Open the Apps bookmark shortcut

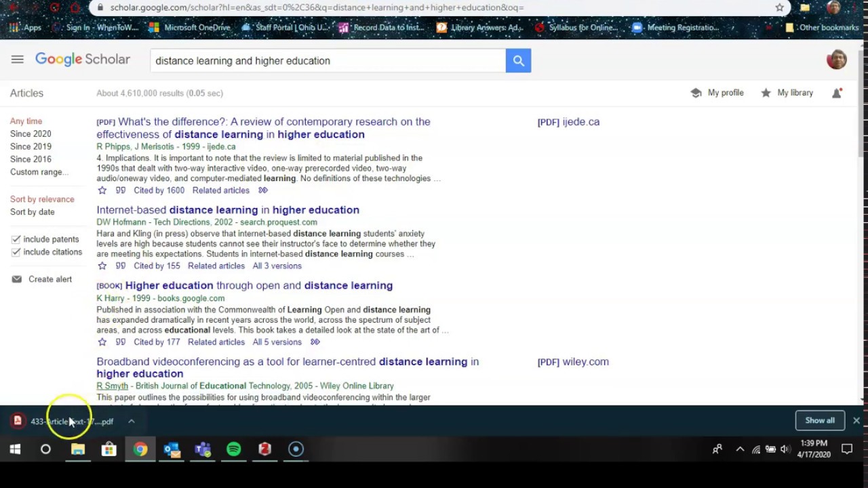point(25,28)
